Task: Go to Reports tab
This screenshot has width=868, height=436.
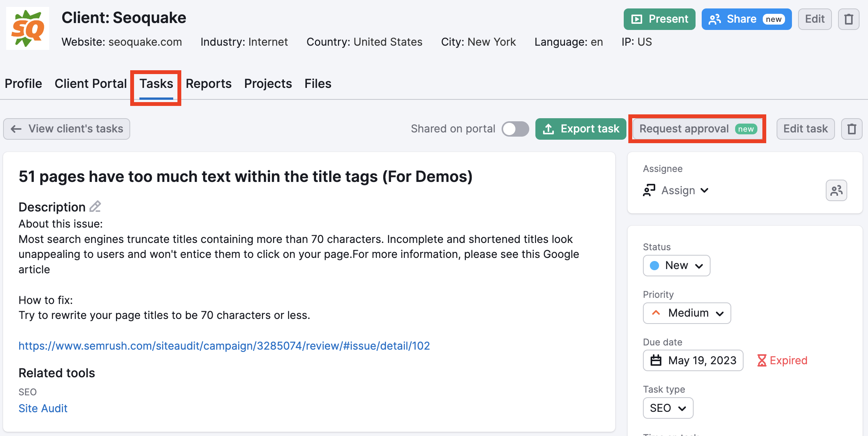Action: [209, 84]
